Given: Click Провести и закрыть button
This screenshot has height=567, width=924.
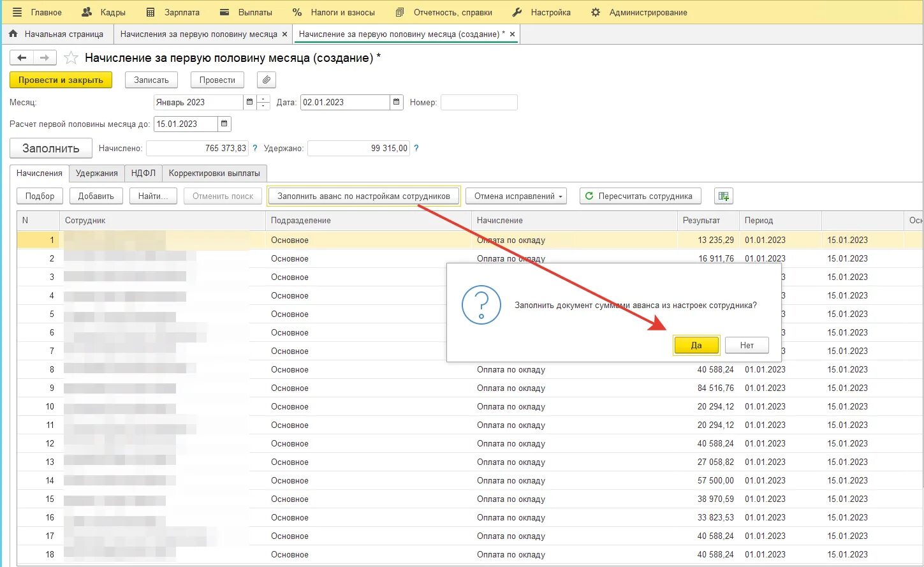Looking at the screenshot, I should point(61,80).
